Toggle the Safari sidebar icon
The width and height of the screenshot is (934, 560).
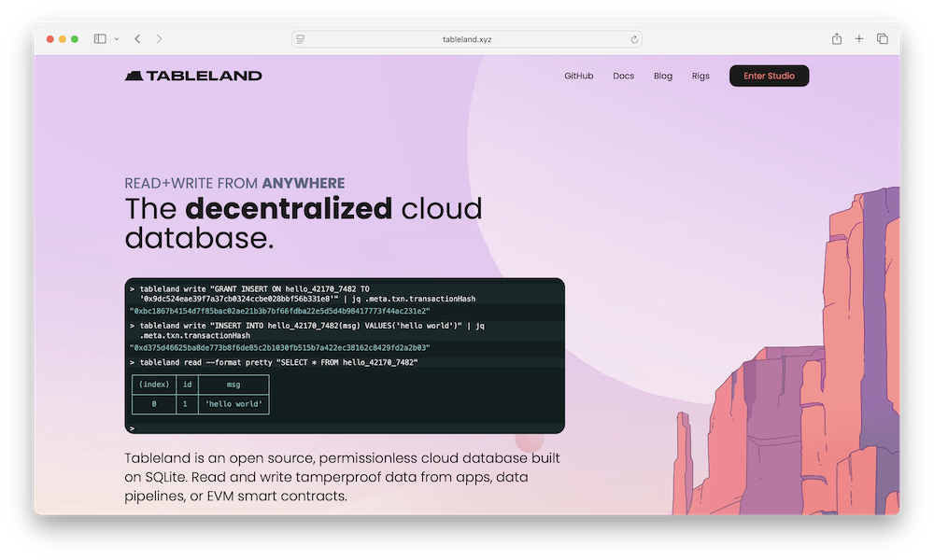100,39
